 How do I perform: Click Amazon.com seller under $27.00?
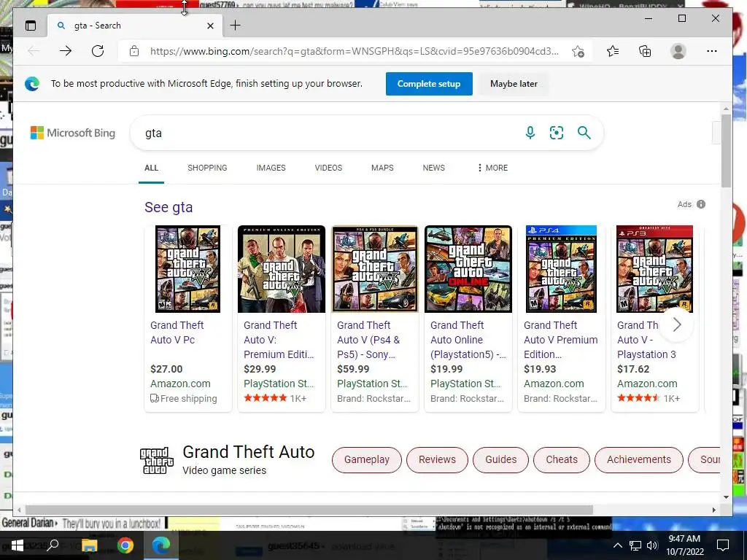pyautogui.click(x=180, y=384)
